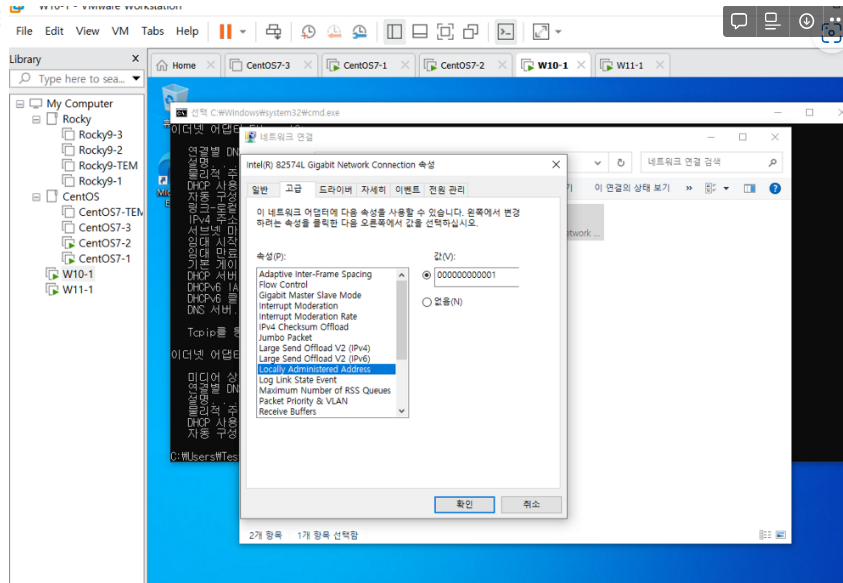Screen dimensions: 843x583
Task: Close the Intel network properties dialog
Action: [556, 165]
